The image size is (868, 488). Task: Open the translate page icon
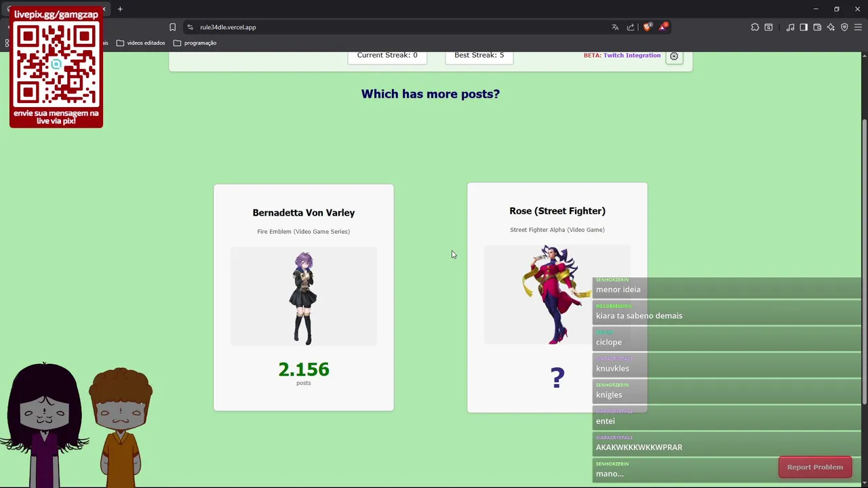click(x=615, y=27)
